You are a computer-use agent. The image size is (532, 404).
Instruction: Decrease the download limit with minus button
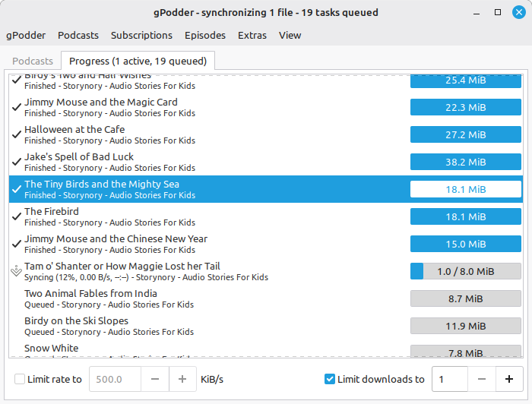[x=480, y=379]
